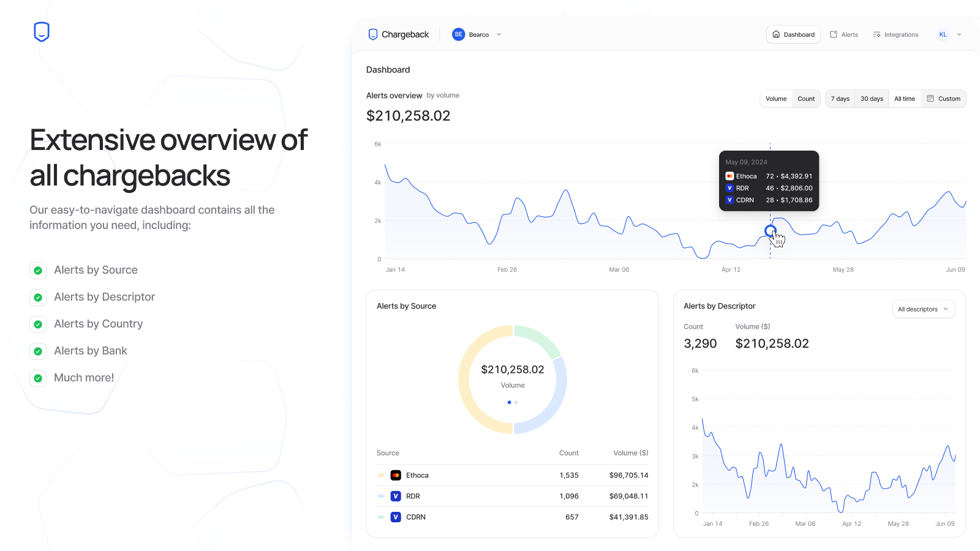The image size is (980, 551).
Task: Open the Alerts tab in navigation
Action: [843, 35]
